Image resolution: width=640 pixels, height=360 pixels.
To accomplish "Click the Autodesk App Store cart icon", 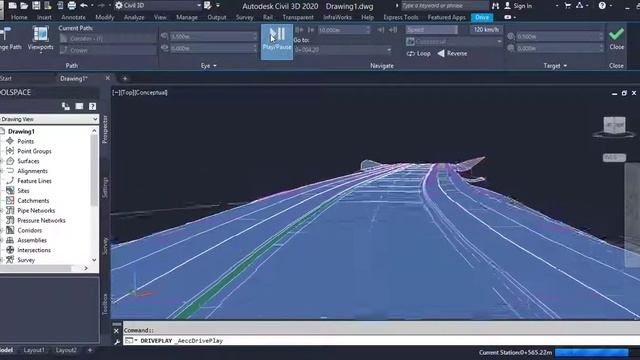I will click(567, 6).
